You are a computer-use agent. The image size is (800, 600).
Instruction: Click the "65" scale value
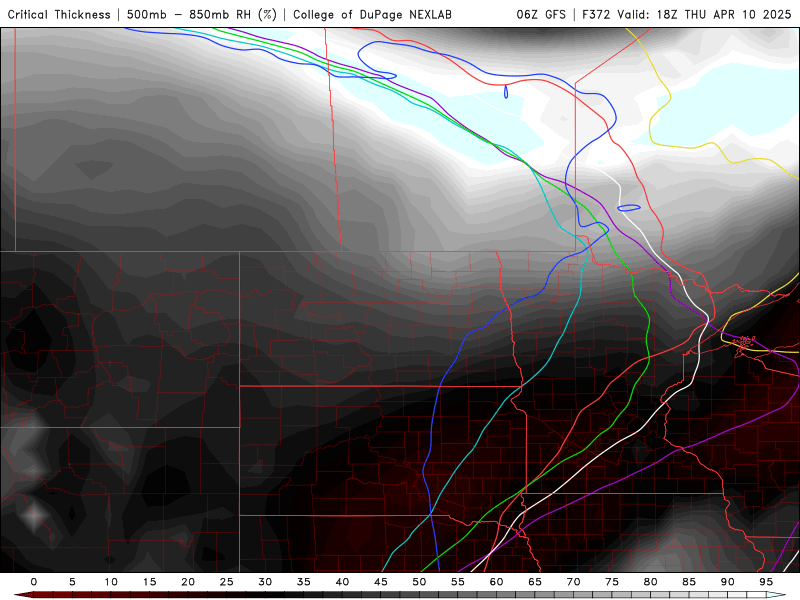[535, 582]
